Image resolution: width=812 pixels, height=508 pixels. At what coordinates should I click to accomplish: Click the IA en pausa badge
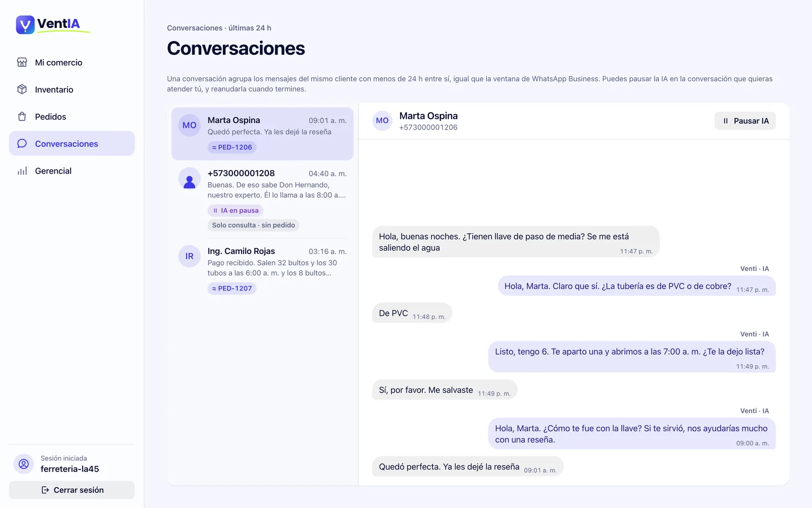point(235,210)
